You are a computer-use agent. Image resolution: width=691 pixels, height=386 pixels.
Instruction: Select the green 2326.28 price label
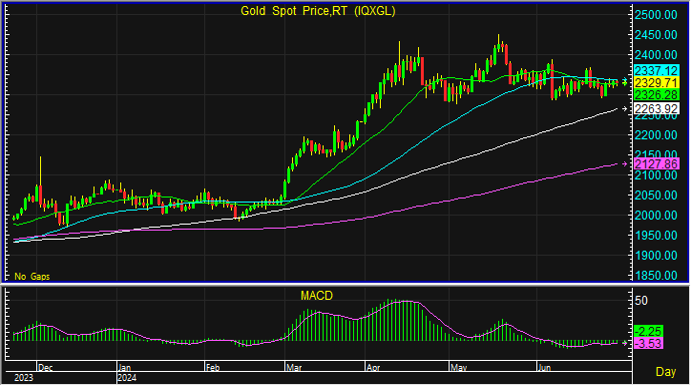(656, 94)
